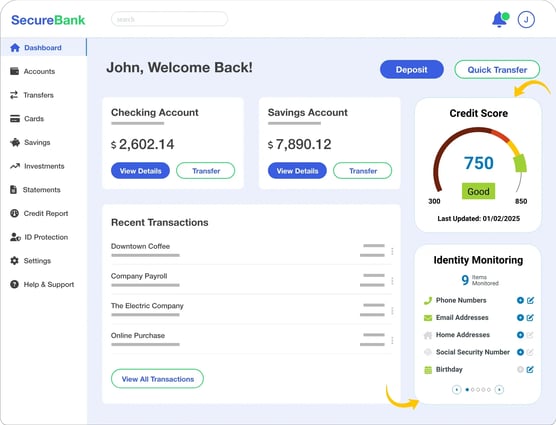Click the green Good rating badge

[x=478, y=191]
